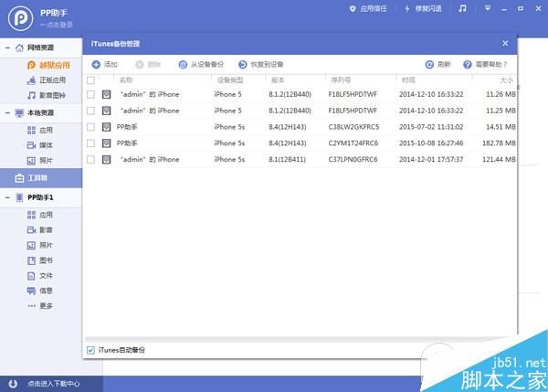Image resolution: width=548 pixels, height=392 pixels.
Task: Select serial F18LF5HPDTWF in 11.26 MB row
Action: pos(353,94)
